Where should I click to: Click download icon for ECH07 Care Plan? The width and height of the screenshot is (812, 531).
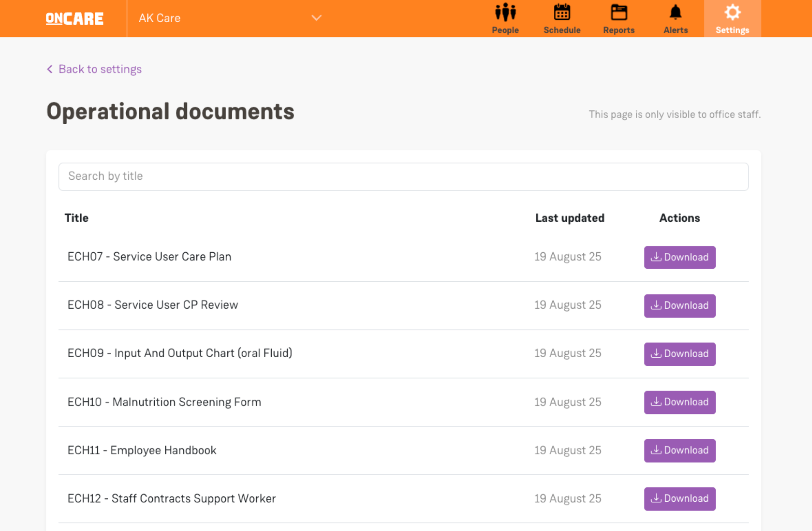coord(656,257)
